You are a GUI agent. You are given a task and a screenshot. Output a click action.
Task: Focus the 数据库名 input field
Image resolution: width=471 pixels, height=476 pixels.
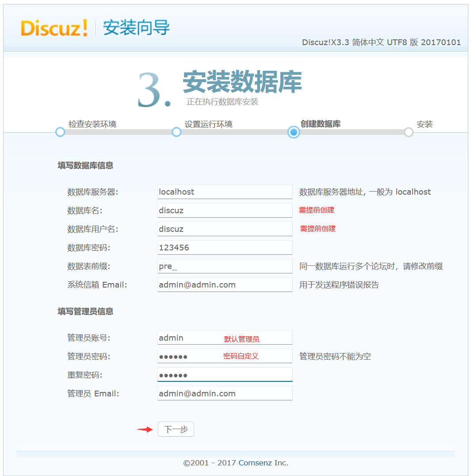click(x=225, y=211)
